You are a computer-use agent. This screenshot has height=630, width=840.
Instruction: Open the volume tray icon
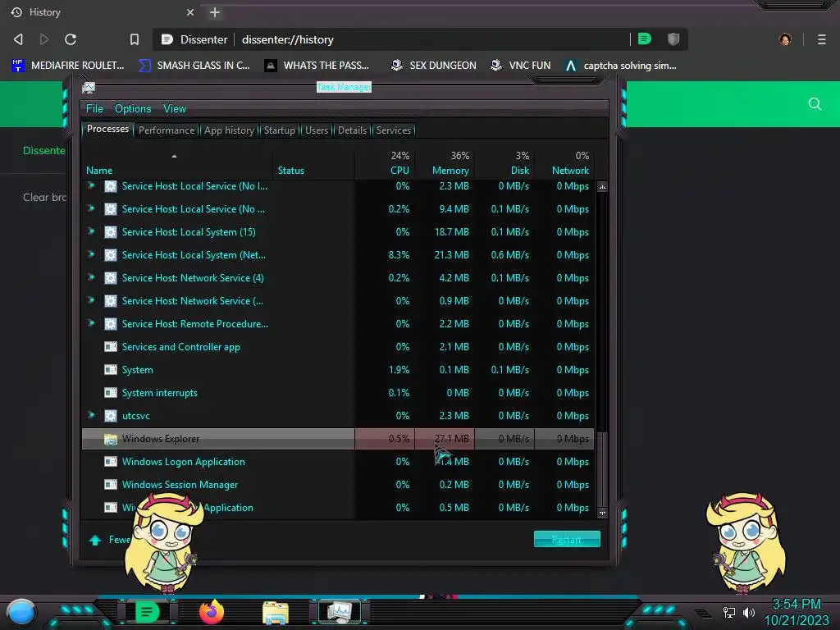pos(749,612)
